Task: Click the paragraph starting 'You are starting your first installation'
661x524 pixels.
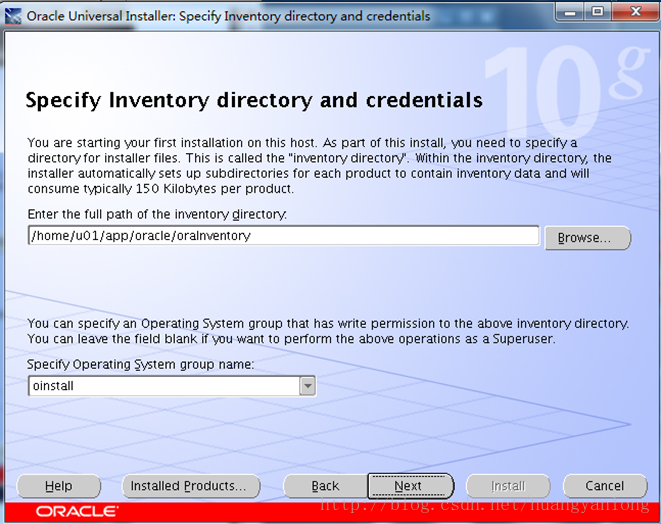Action: pyautogui.click(x=319, y=166)
